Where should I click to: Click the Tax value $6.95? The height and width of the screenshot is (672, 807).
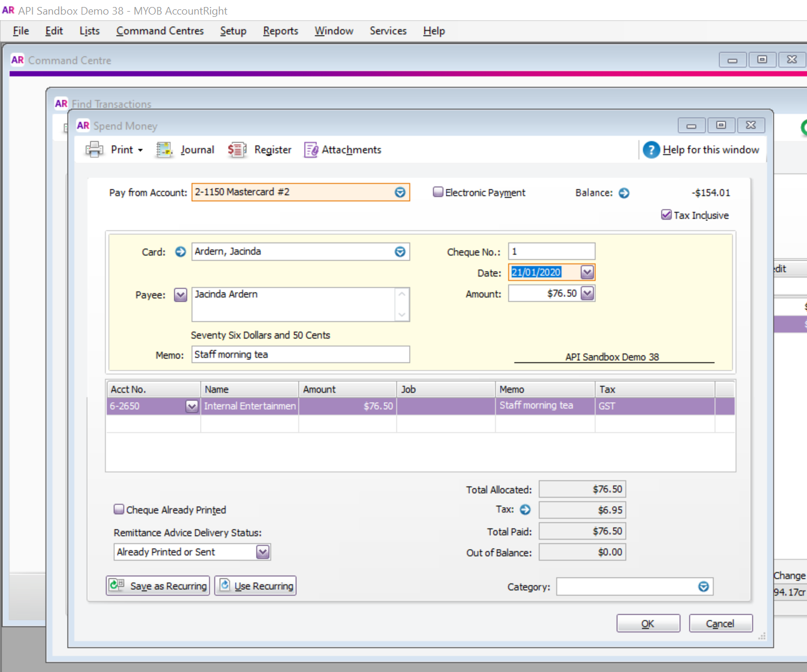coord(582,510)
